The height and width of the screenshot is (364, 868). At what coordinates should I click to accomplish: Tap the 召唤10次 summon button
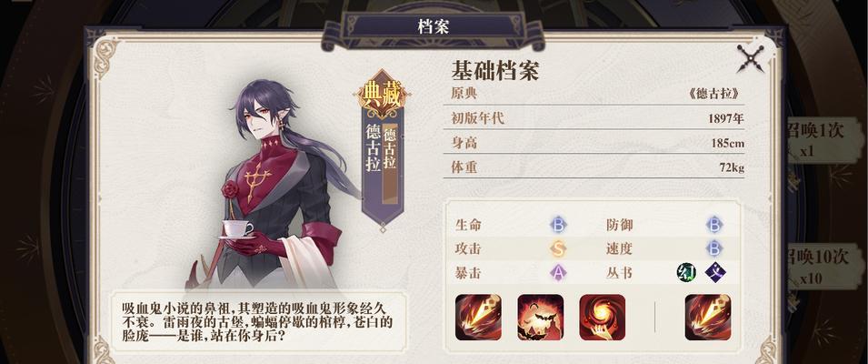[818, 267]
